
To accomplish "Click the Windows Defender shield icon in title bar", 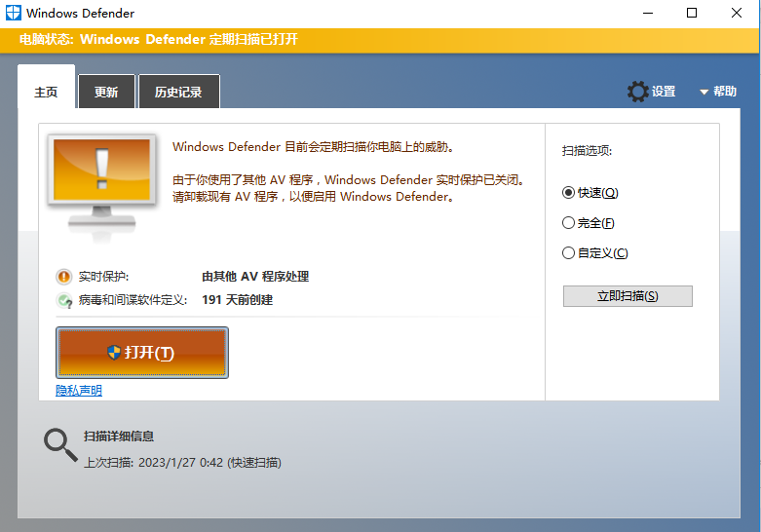I will (x=13, y=13).
